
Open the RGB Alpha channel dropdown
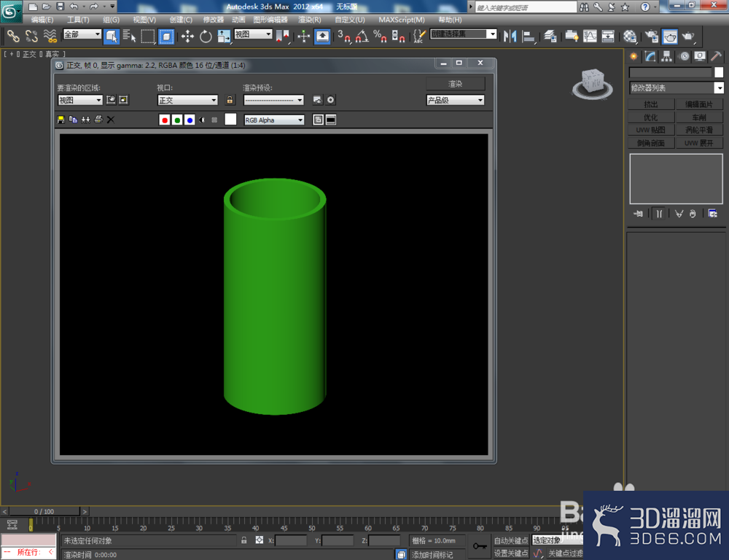tap(274, 120)
